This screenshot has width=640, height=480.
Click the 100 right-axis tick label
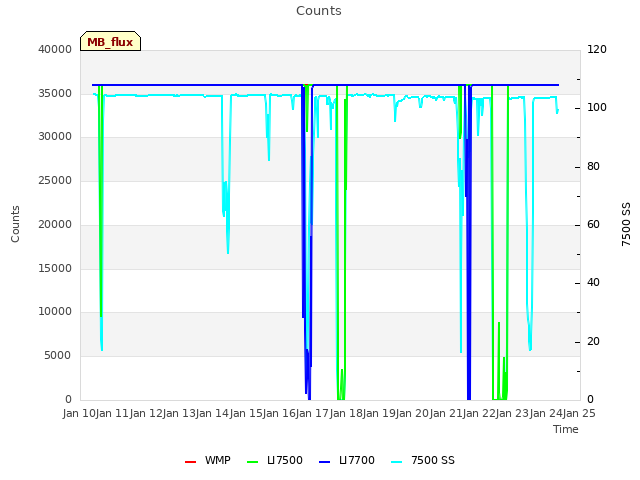point(597,107)
